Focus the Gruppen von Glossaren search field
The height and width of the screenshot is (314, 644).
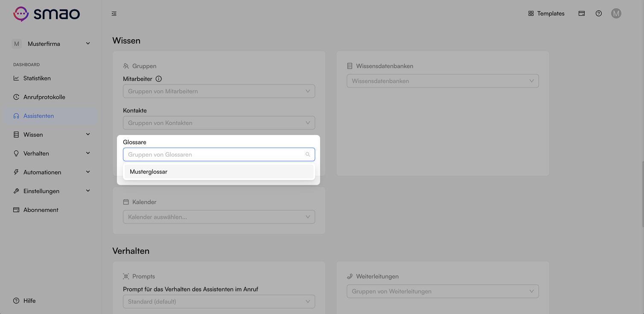pos(219,154)
